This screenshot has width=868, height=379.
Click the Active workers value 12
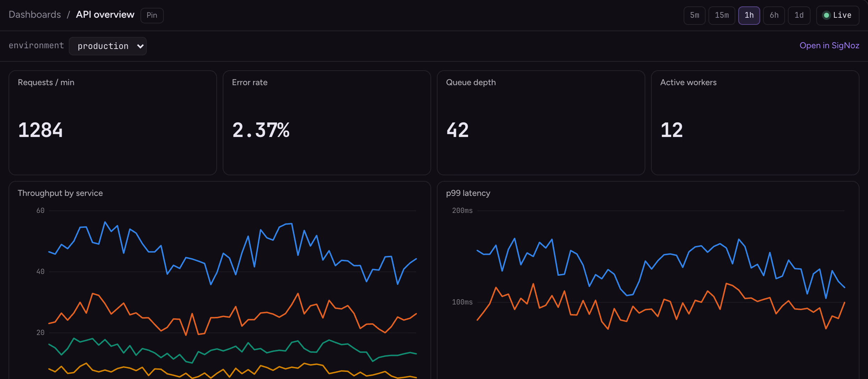672,130
